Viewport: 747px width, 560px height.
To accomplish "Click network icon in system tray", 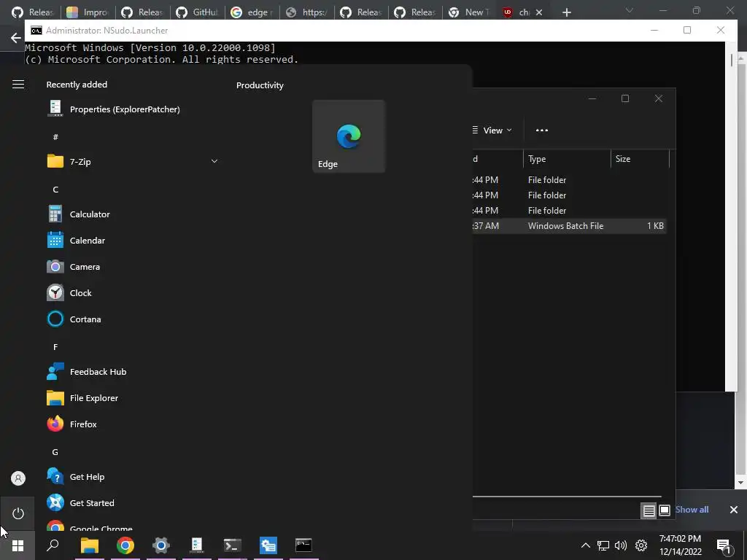I will (x=603, y=545).
